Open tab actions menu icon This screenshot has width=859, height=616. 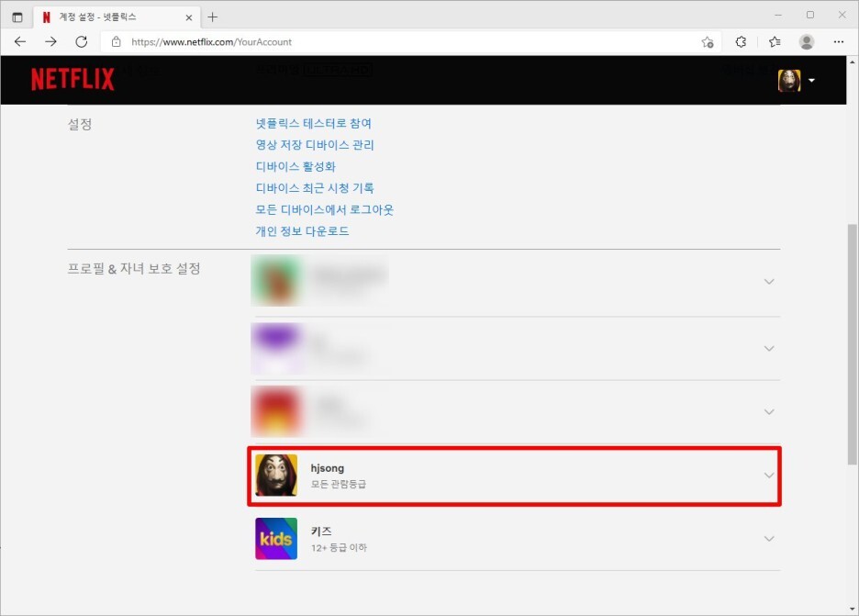[17, 17]
